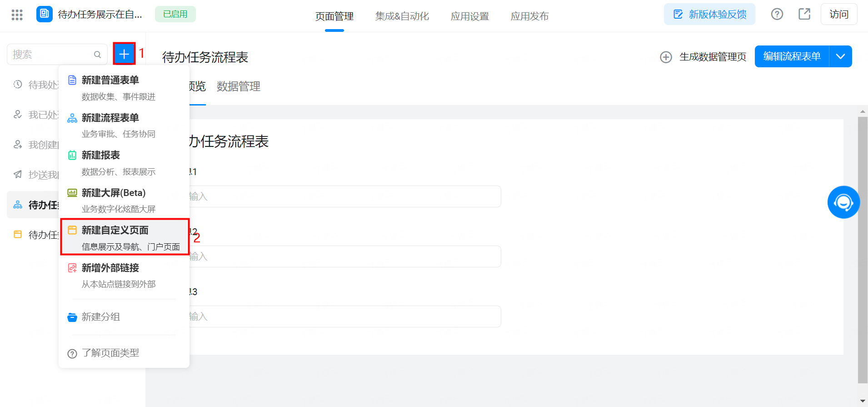Click the flow form icon beside 待办任务 sidebar item
This screenshot has width=868, height=407.
coord(18,205)
